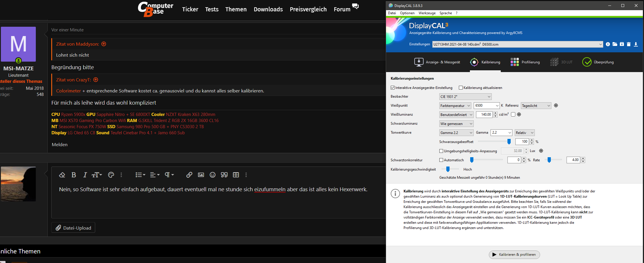644x263 pixels.
Task: Open the Datei menu in DisplayCAL
Action: tap(392, 13)
